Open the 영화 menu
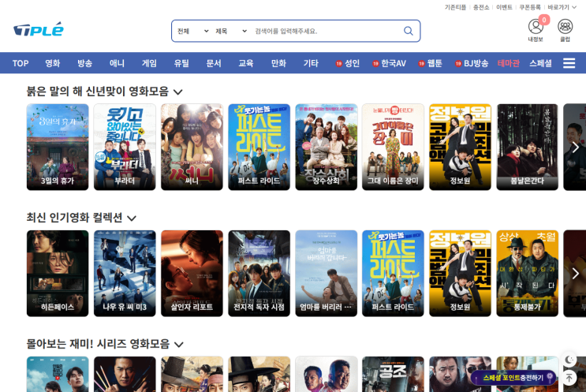The width and height of the screenshot is (586, 392). [53, 63]
